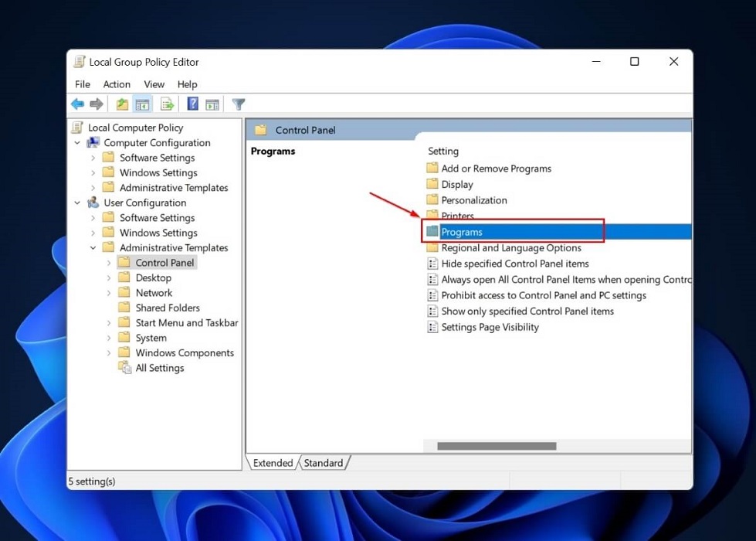Click the horizontal scrollbar in settings pane
This screenshot has height=541, width=756.
pyautogui.click(x=496, y=445)
